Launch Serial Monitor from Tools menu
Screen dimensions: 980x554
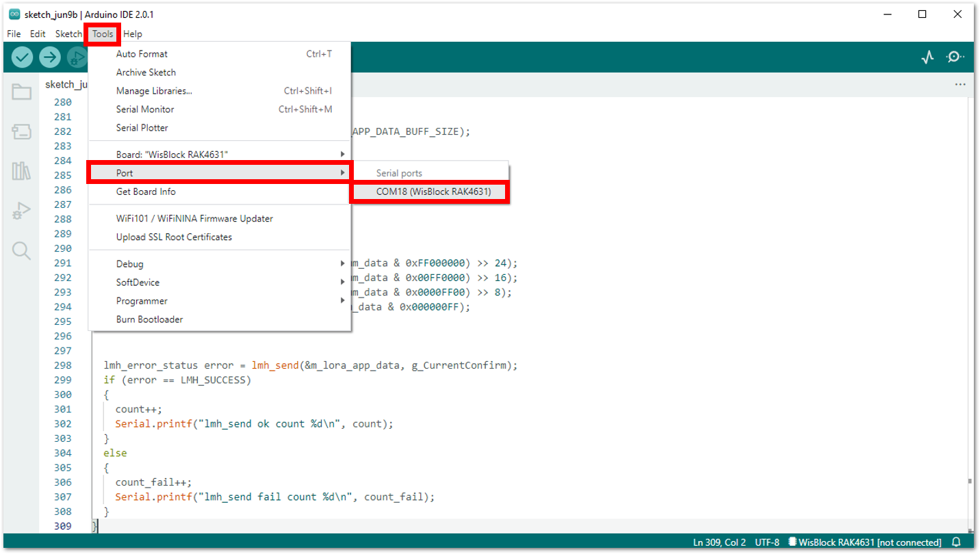click(220, 109)
